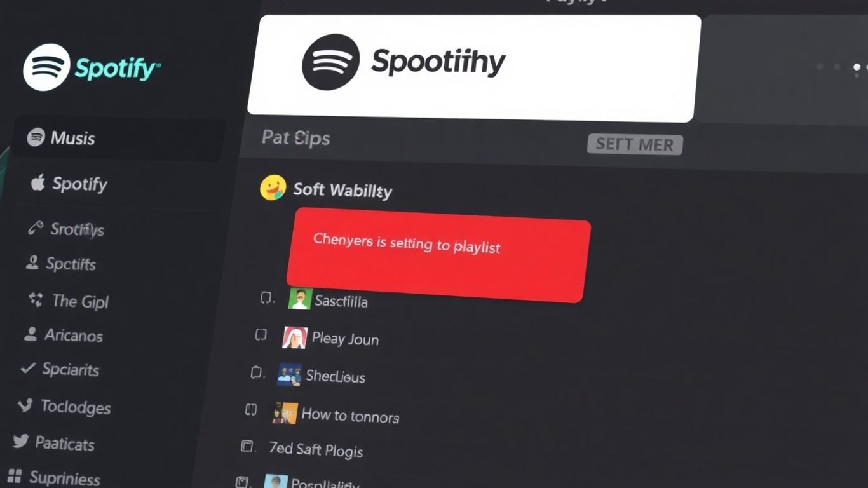Image resolution: width=868 pixels, height=488 pixels.
Task: Select the 7ed Saft Plogis entry
Action: coord(316,449)
